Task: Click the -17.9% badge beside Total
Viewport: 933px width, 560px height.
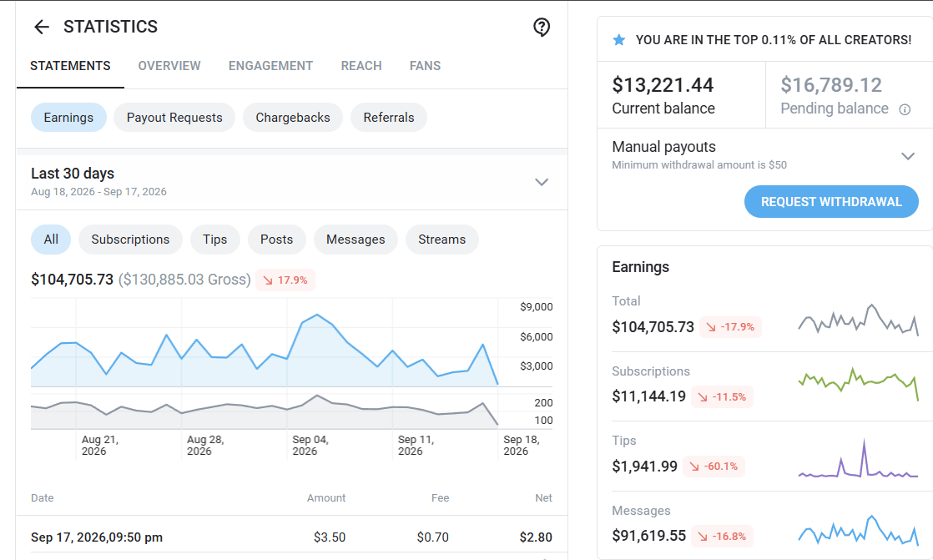Action: (730, 326)
